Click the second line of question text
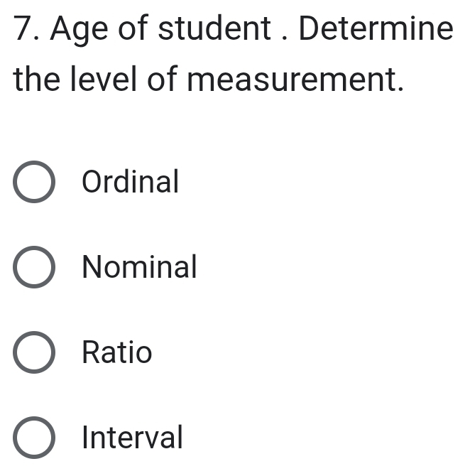Viewport: 470px width, 476px height. pos(210,81)
